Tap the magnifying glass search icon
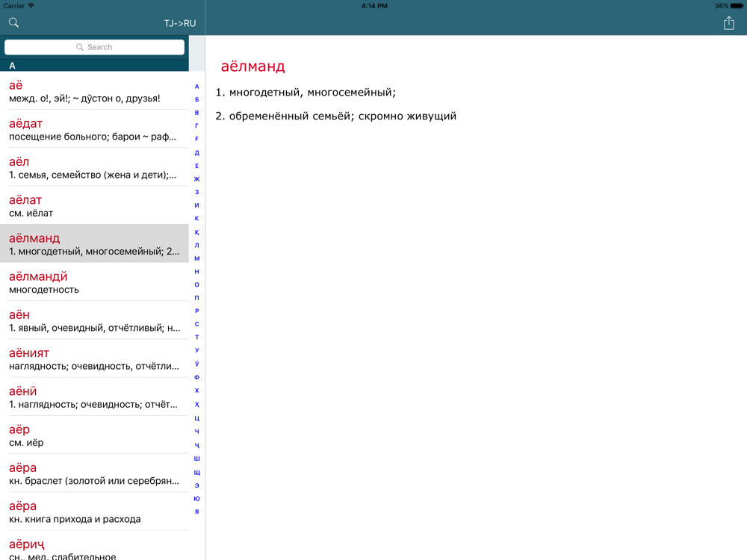This screenshot has height=560, width=747. click(x=13, y=22)
